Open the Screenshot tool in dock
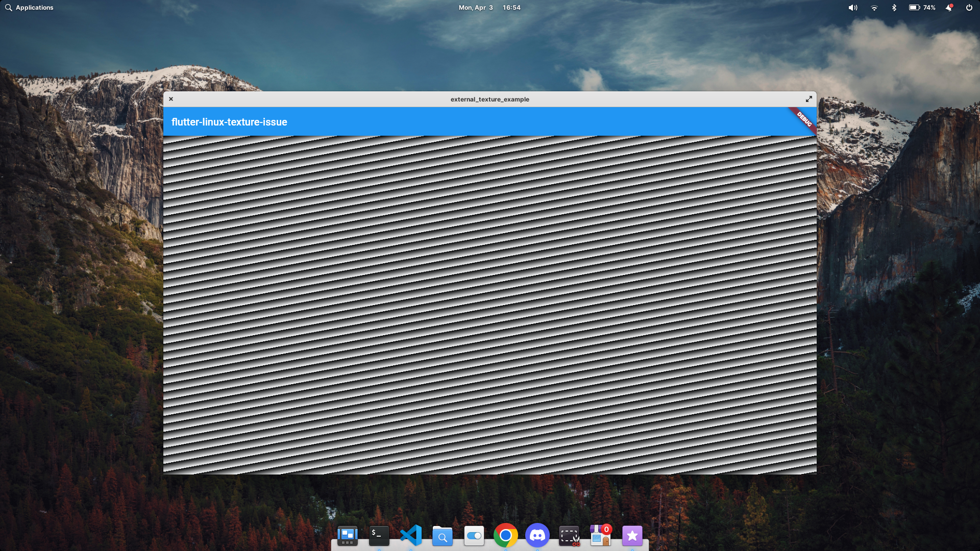This screenshot has width=980, height=551. coord(569,536)
